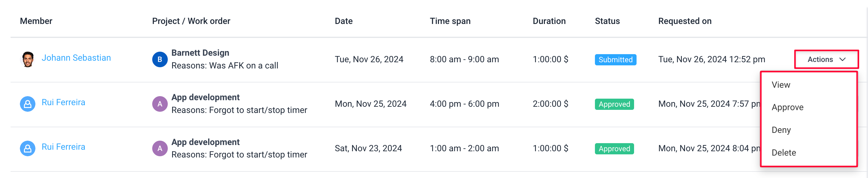Click the Approved badge for Nov 23 request
Viewport: 868px width, 178px height.
[x=614, y=149]
